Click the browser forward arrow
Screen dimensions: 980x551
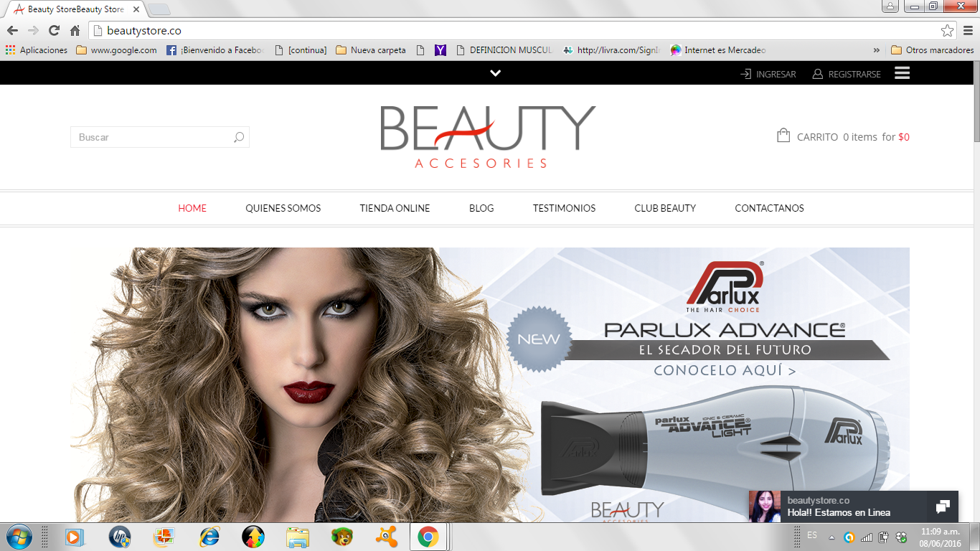[33, 31]
